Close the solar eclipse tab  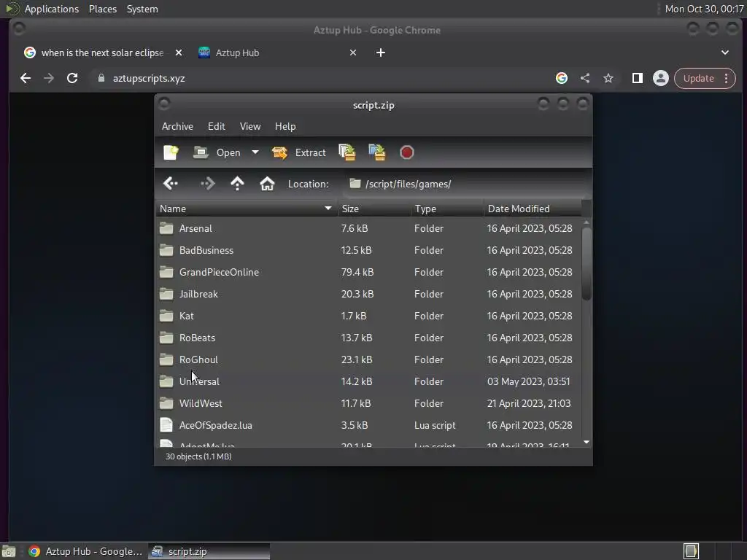point(179,52)
